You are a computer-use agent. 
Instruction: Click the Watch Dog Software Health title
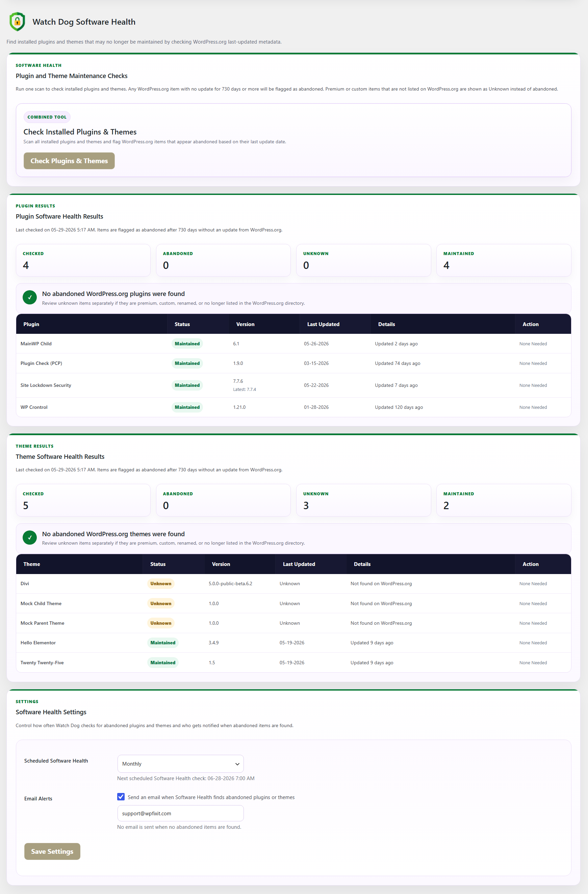84,22
